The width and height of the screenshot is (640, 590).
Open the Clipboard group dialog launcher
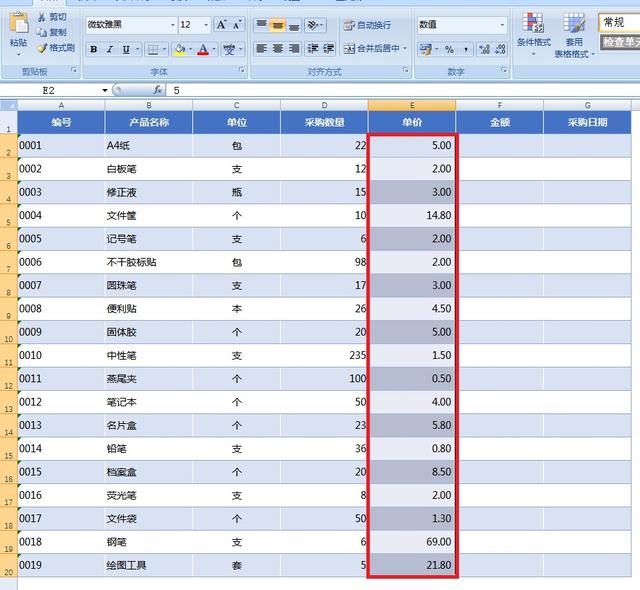point(74,70)
